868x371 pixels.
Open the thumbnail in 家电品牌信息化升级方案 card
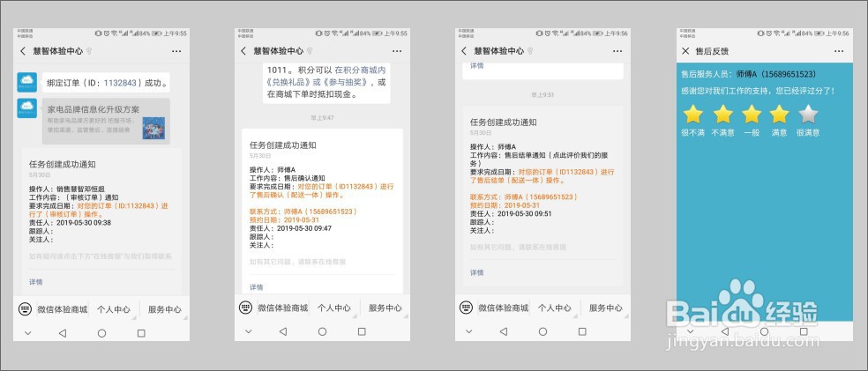pos(153,128)
